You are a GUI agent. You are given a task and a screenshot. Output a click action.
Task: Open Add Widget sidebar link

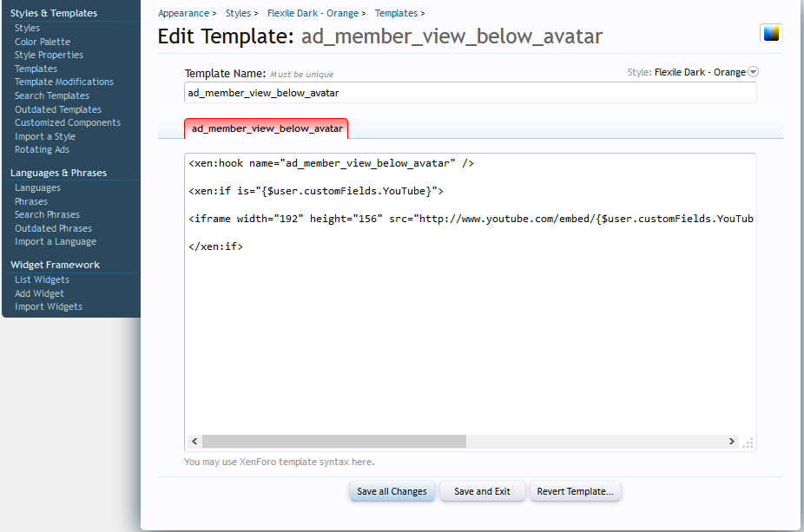tap(39, 293)
